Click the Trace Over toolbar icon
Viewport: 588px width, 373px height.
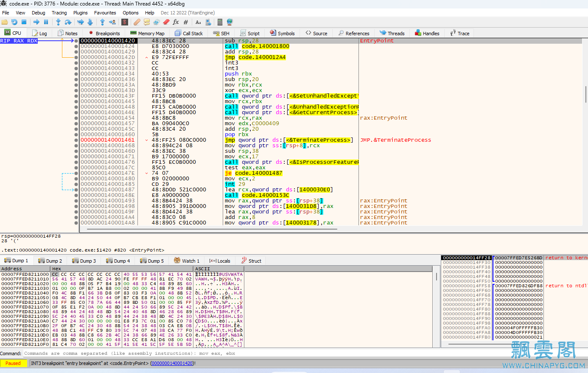coord(90,22)
